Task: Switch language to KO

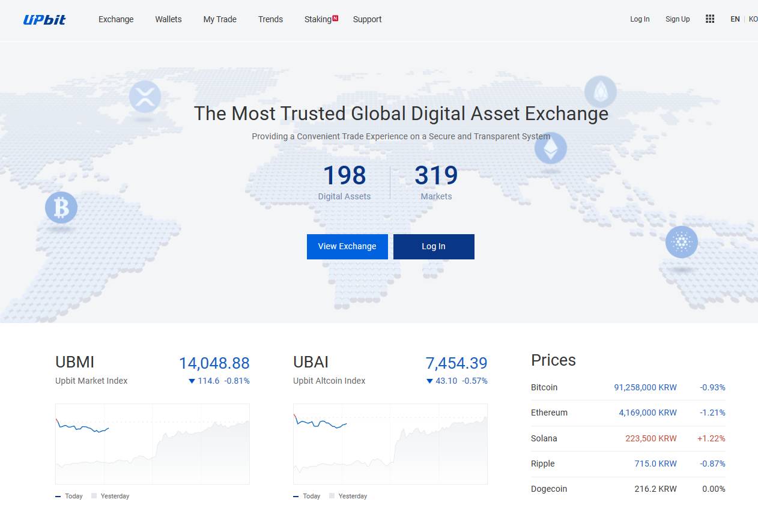Action: pos(753,19)
